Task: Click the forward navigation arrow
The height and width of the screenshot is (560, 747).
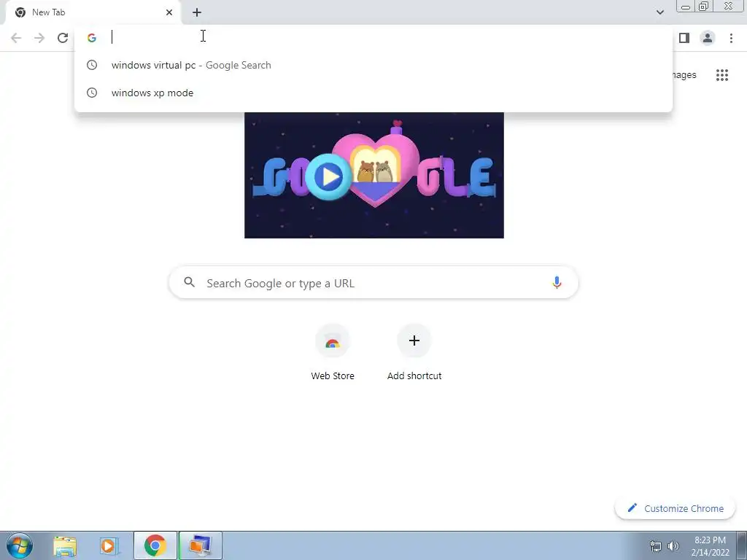Action: [39, 38]
